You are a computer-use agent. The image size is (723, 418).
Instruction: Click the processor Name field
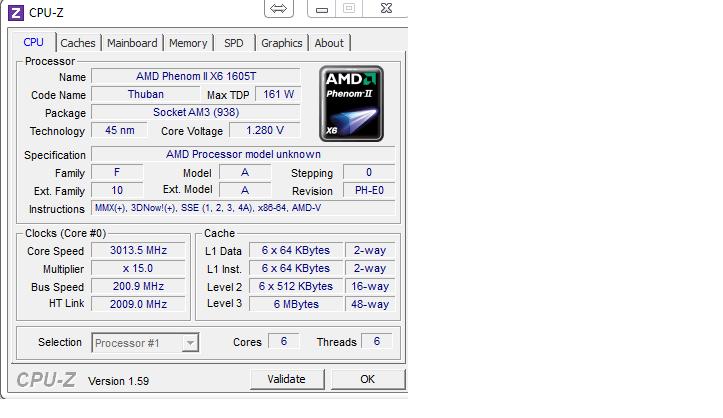point(195,77)
